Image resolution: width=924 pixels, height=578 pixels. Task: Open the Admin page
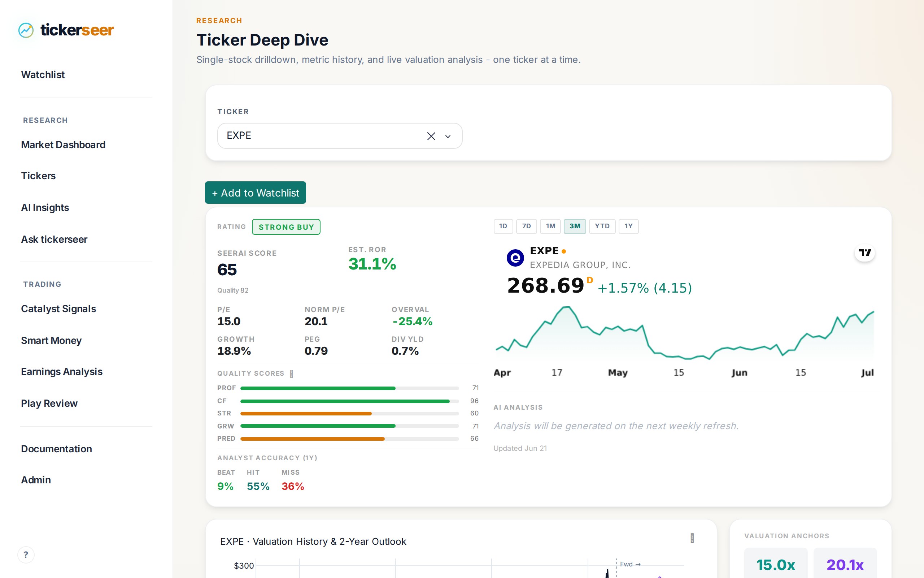(x=36, y=480)
